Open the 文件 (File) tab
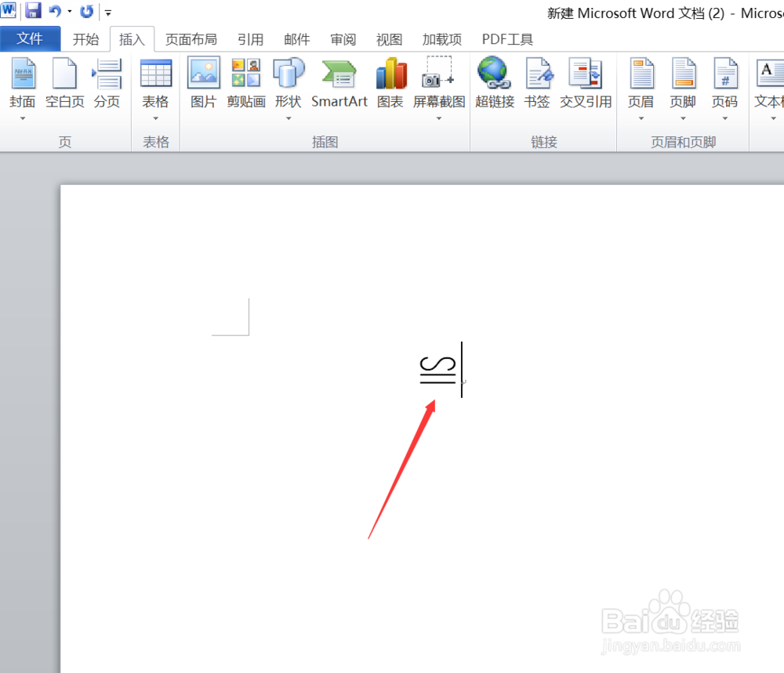Viewport: 784px width, 673px height. coord(30,38)
